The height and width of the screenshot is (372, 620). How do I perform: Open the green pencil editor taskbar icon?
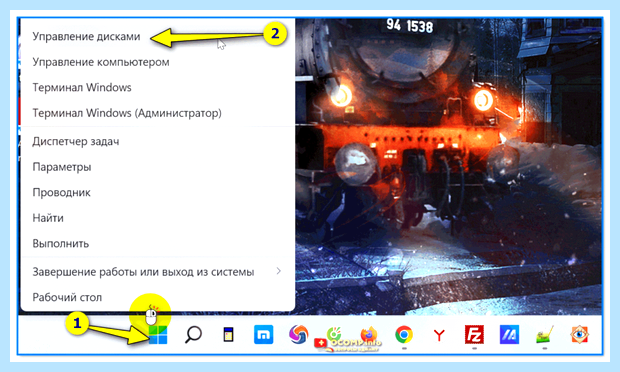pyautogui.click(x=544, y=335)
